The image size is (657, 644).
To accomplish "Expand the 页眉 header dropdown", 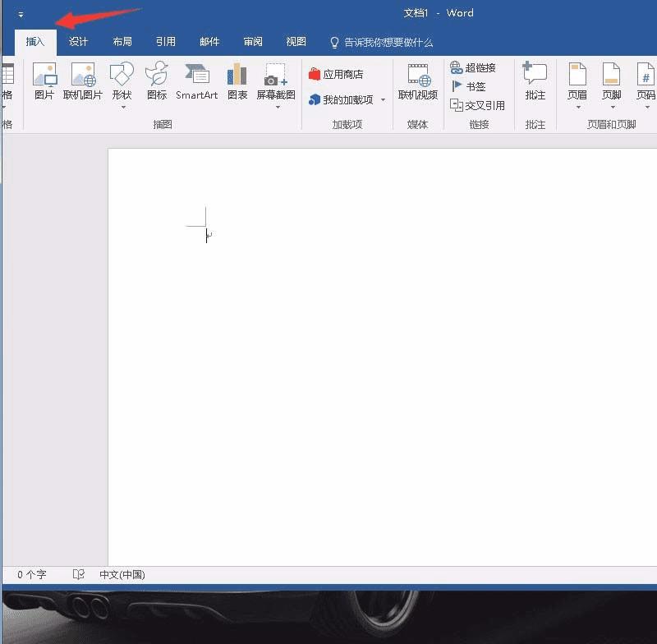I will (577, 106).
